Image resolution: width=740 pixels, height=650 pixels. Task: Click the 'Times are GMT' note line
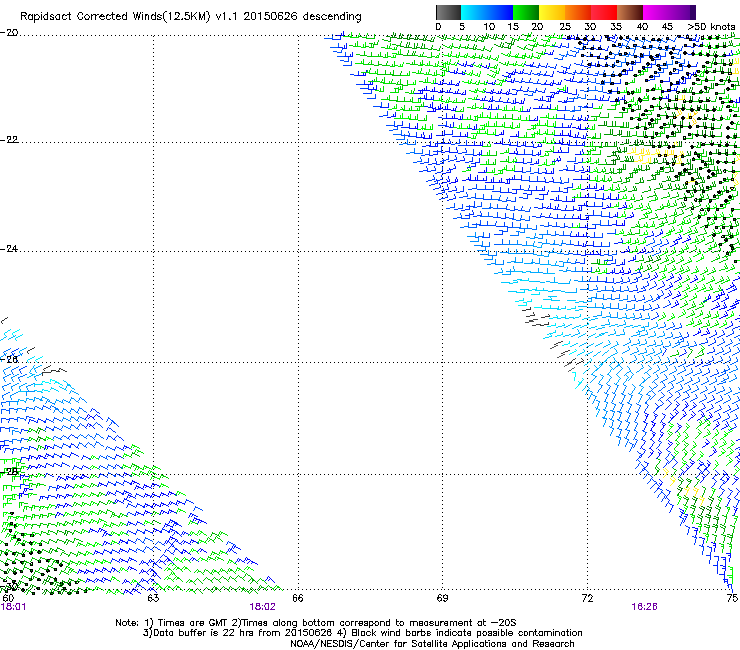pos(316,623)
